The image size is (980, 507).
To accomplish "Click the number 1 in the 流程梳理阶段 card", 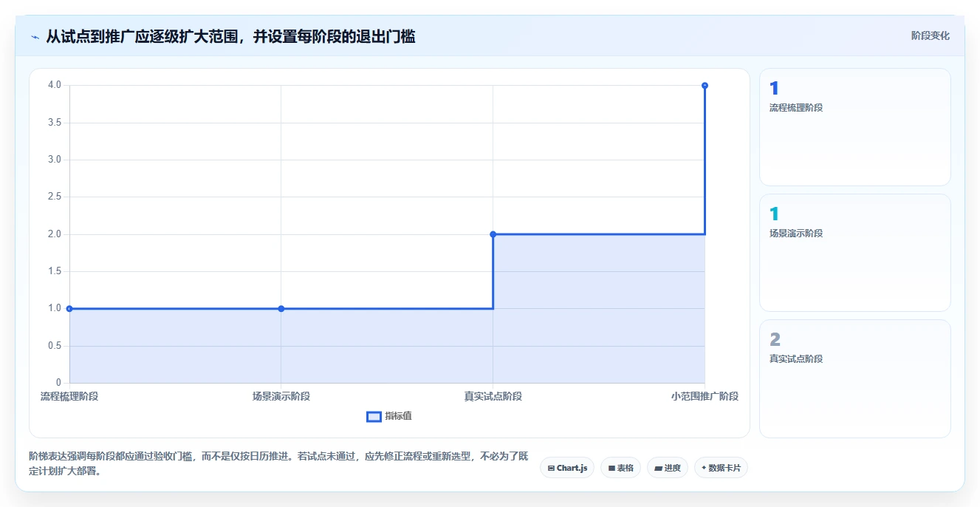I will 774,89.
